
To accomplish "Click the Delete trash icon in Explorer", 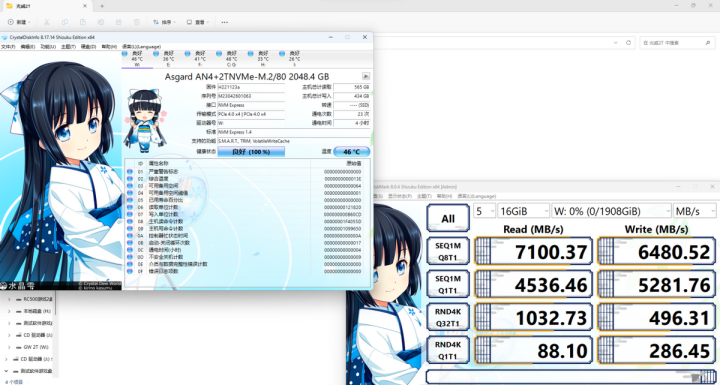I will coord(136,22).
